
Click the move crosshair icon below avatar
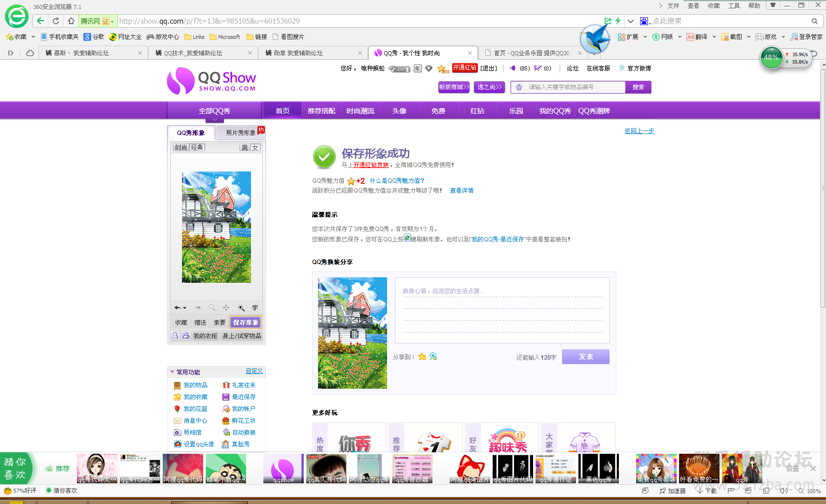(x=226, y=308)
